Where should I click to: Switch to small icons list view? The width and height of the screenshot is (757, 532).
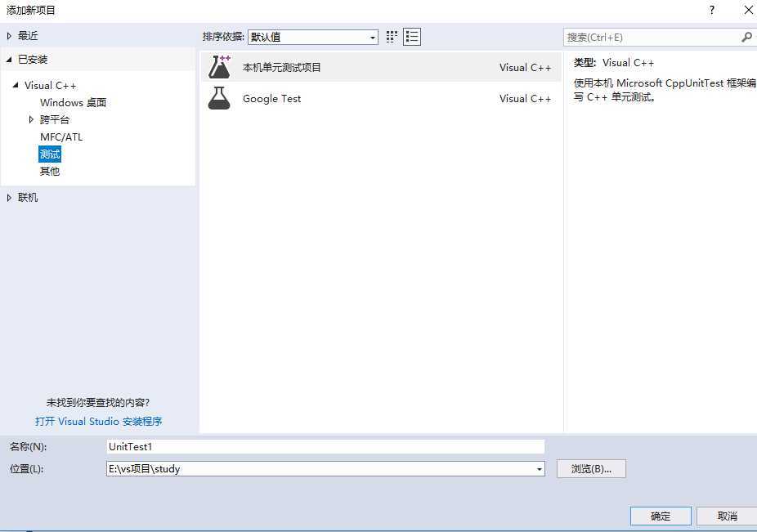412,37
